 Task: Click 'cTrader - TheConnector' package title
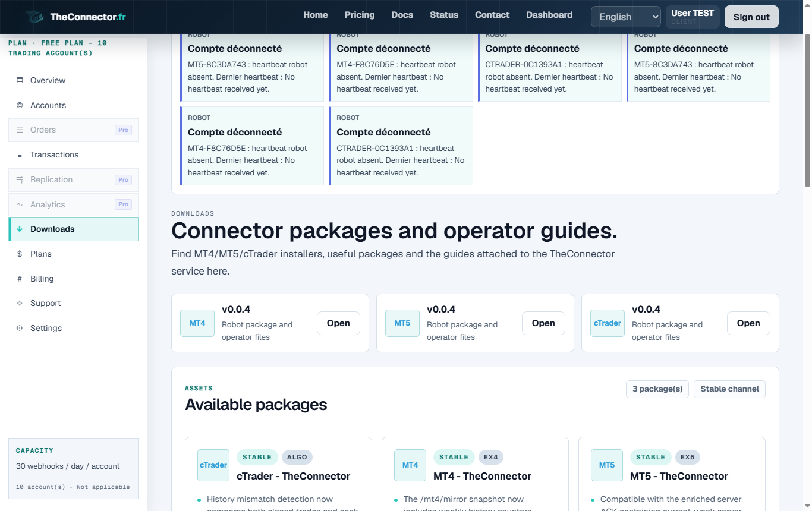[x=293, y=476]
